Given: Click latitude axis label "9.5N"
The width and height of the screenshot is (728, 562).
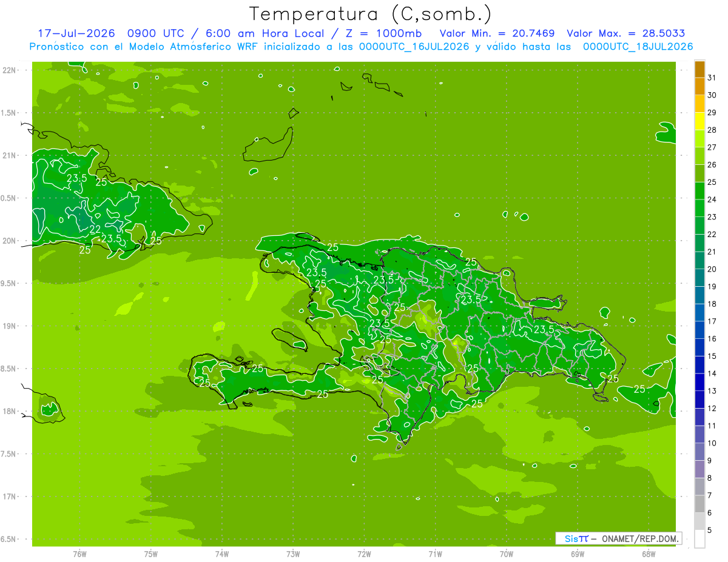Looking at the screenshot, I should click(9, 283).
